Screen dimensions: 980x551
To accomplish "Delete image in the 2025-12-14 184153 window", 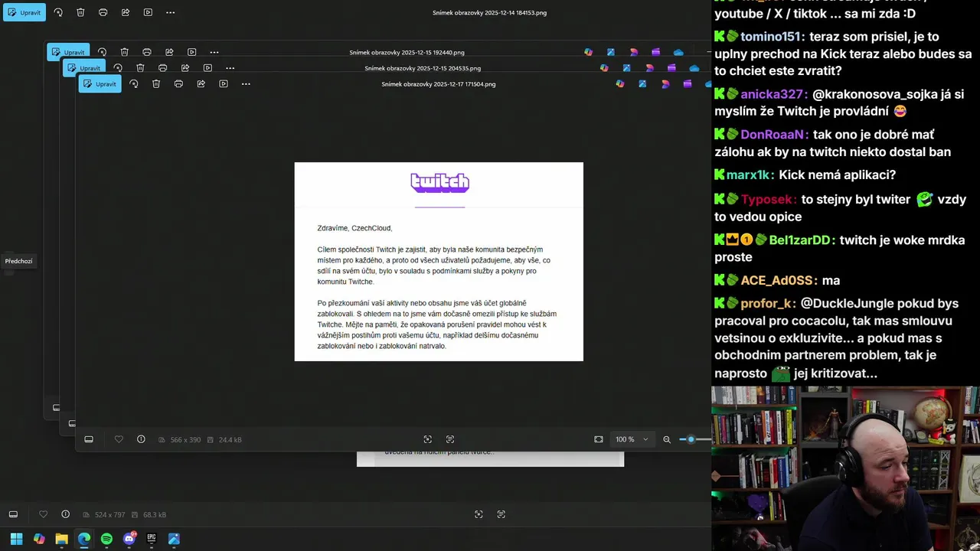I will (x=80, y=12).
